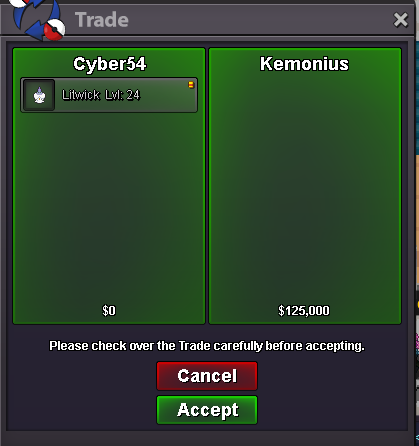Cancel the trade
The height and width of the screenshot is (446, 419).
(207, 376)
